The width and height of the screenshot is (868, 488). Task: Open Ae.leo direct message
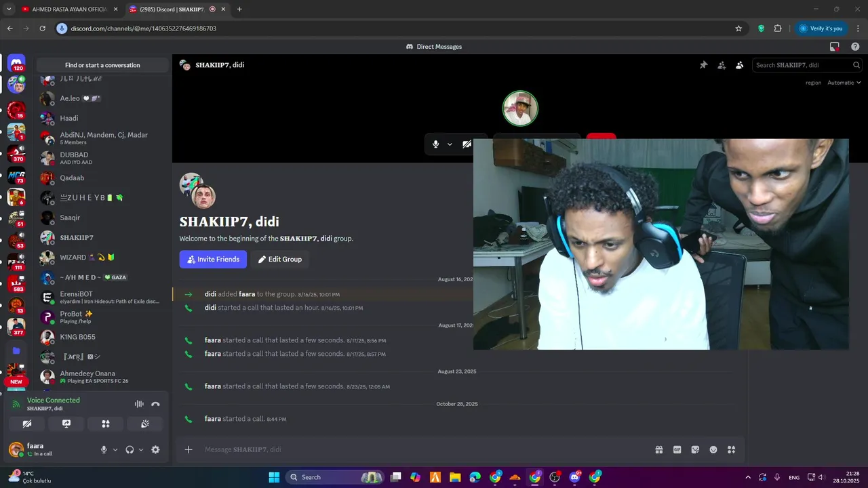[102, 98]
